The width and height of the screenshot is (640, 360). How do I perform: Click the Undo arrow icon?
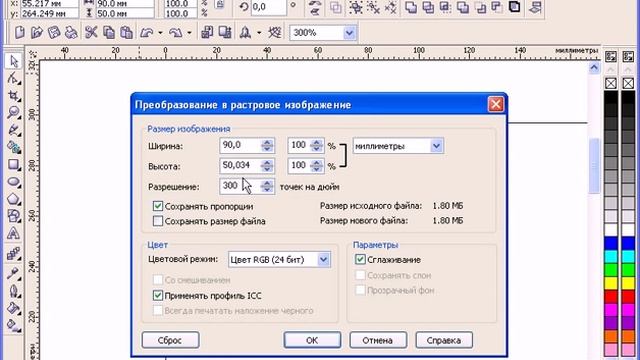click(x=146, y=33)
